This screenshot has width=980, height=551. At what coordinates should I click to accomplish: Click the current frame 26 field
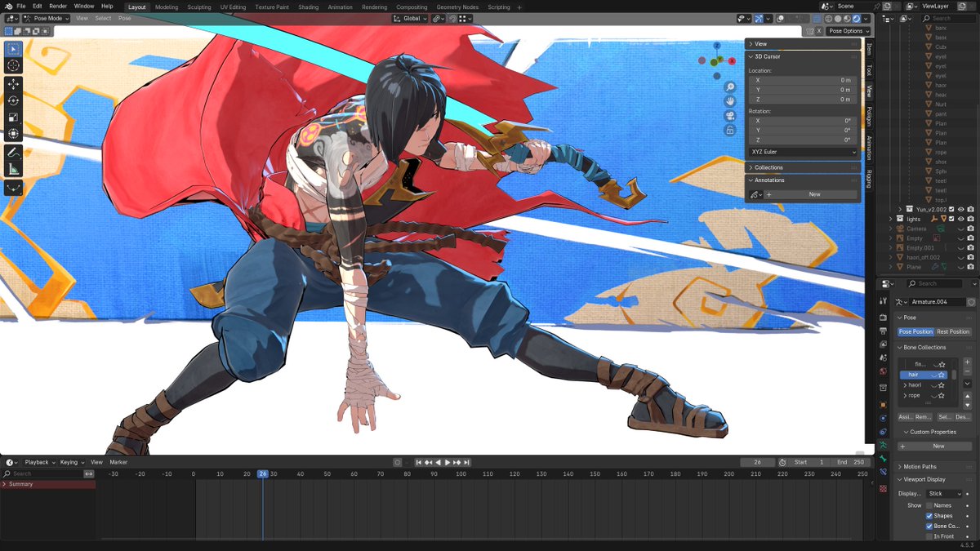[758, 462]
